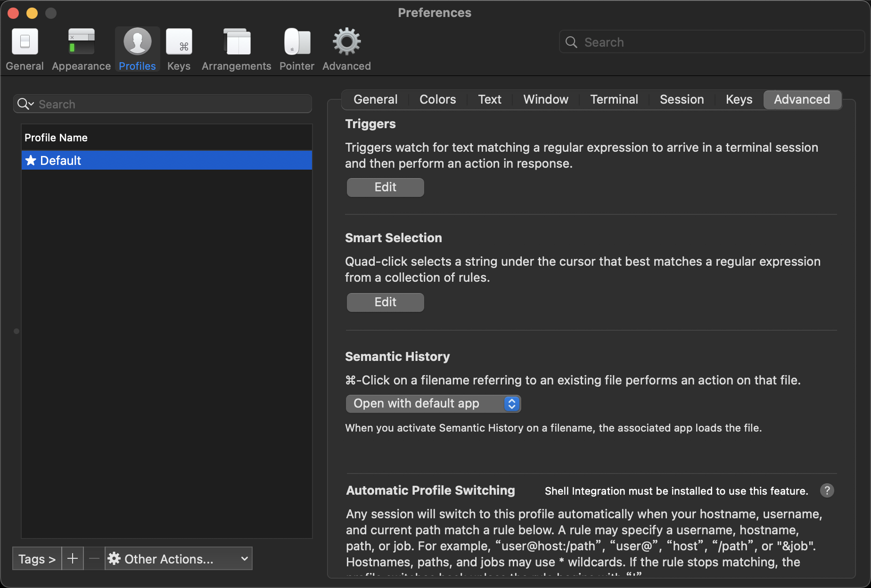Click the plus icon to add a profile
This screenshot has height=588, width=871.
[x=73, y=559]
